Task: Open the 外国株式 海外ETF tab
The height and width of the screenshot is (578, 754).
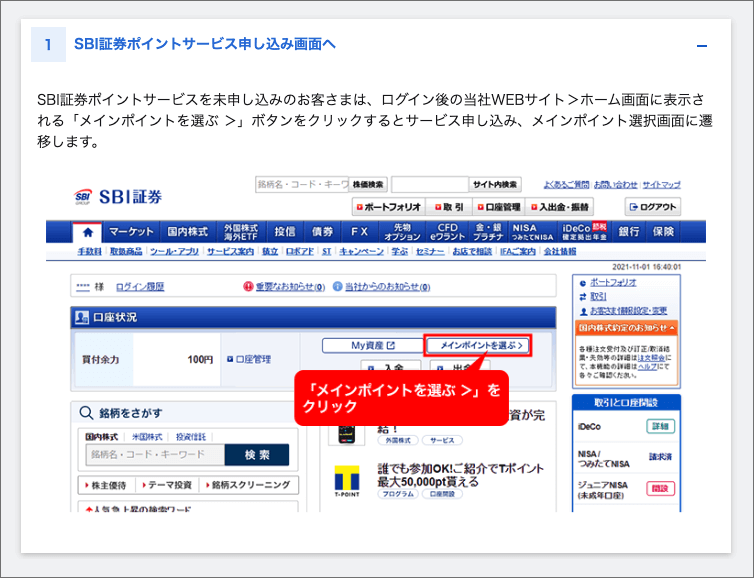Action: click(241, 232)
